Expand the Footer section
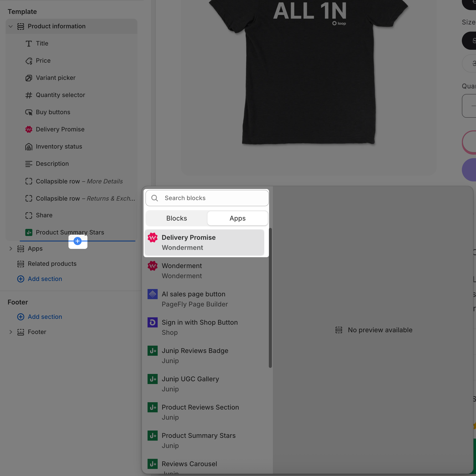The height and width of the screenshot is (476, 476). coord(11,332)
